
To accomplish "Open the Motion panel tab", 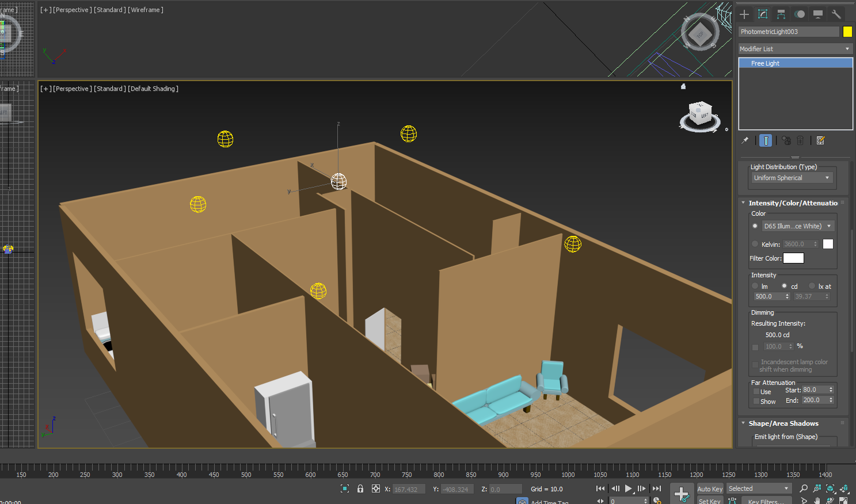I will pyautogui.click(x=800, y=14).
